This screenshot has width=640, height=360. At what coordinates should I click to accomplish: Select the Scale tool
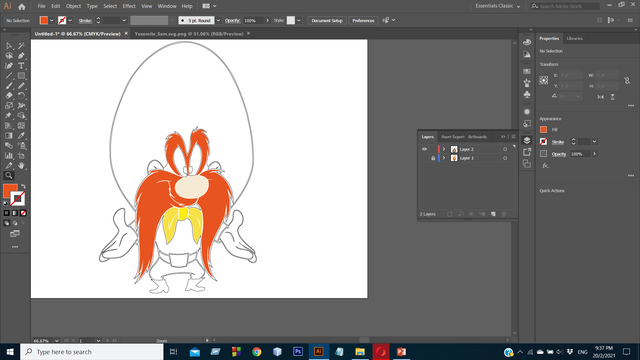click(x=9, y=106)
